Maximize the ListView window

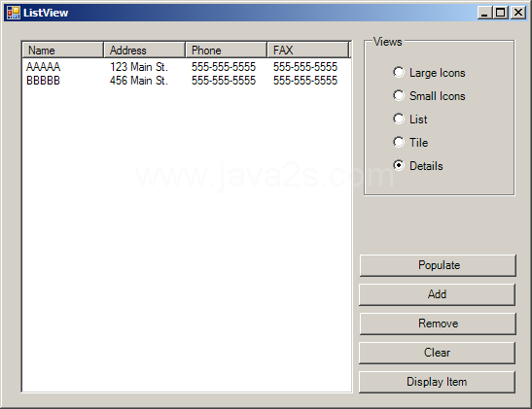501,13
